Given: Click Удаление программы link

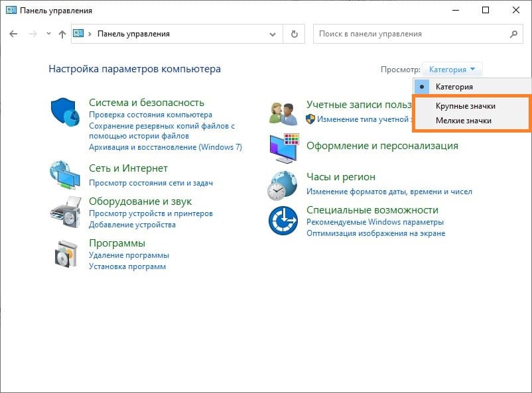Looking at the screenshot, I should (129, 255).
